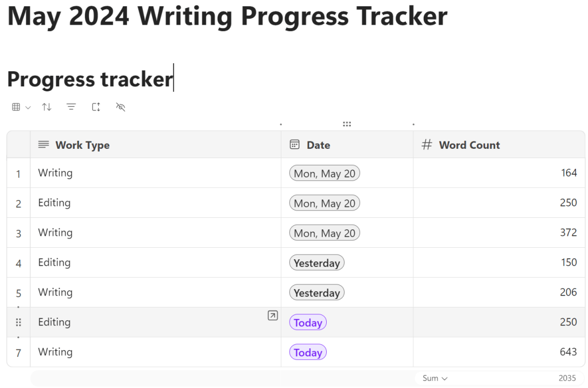Click the Mon, May 20 date in row one
The height and width of the screenshot is (388, 588).
(324, 174)
